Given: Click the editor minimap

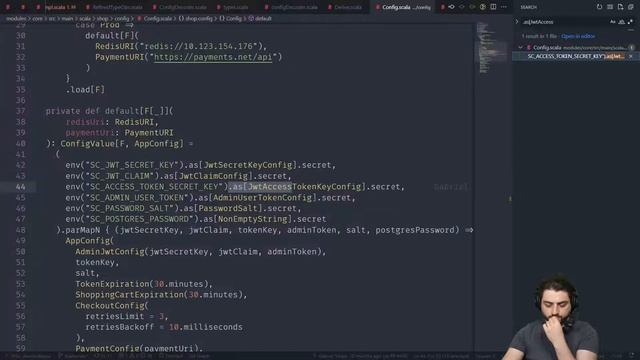Looking at the screenshot, I should pyautogui.click(x=492, y=49).
